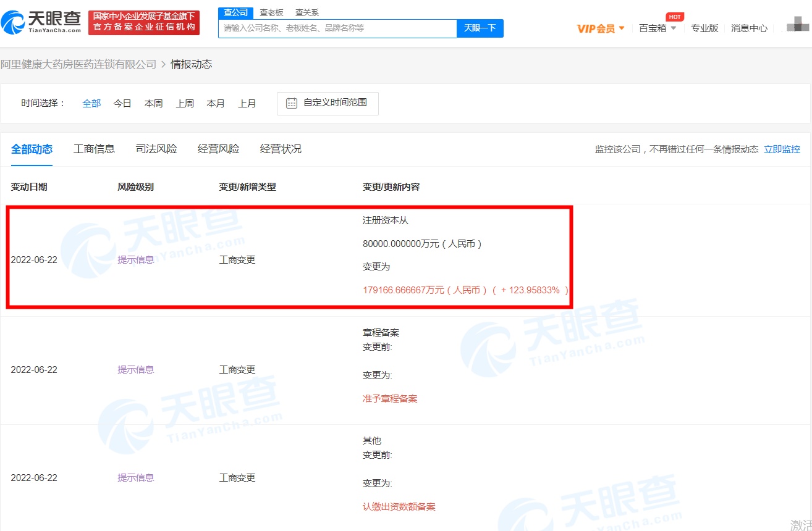Open 专业版 link
Viewport: 812px width, 531px height.
click(704, 28)
